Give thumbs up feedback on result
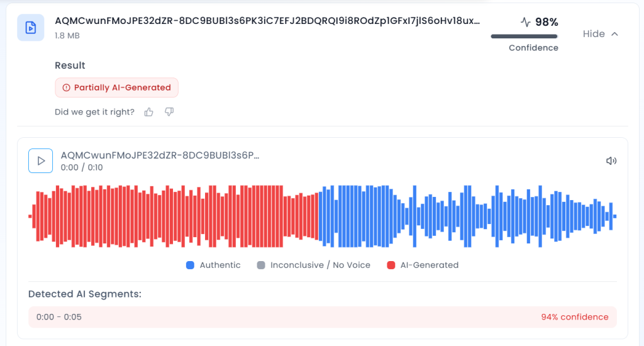 [148, 112]
